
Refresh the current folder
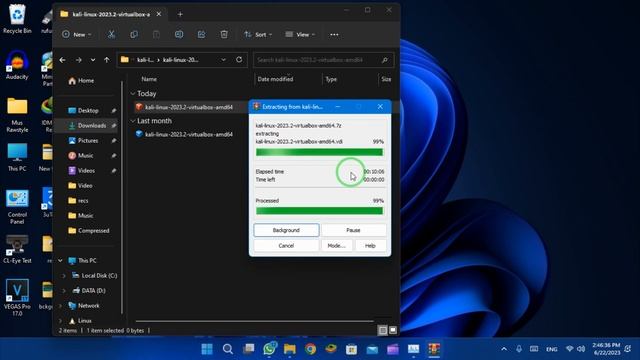[239, 60]
